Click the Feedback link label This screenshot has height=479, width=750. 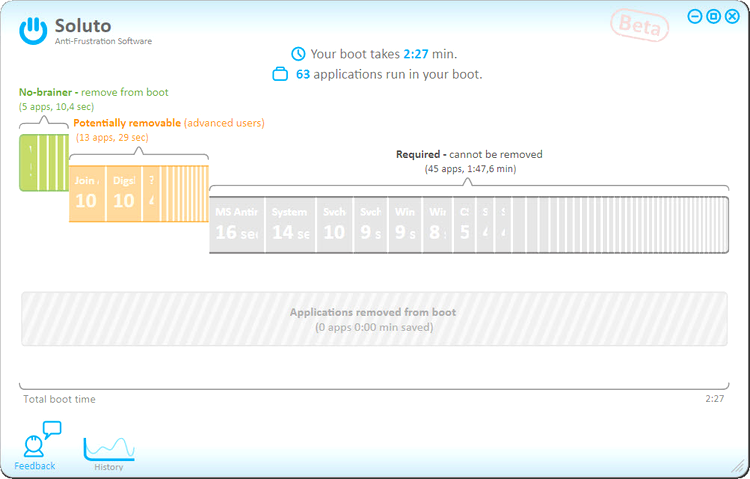pos(34,466)
